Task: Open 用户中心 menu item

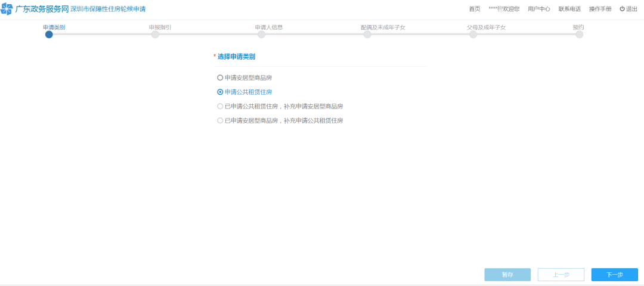Action: pos(538,9)
